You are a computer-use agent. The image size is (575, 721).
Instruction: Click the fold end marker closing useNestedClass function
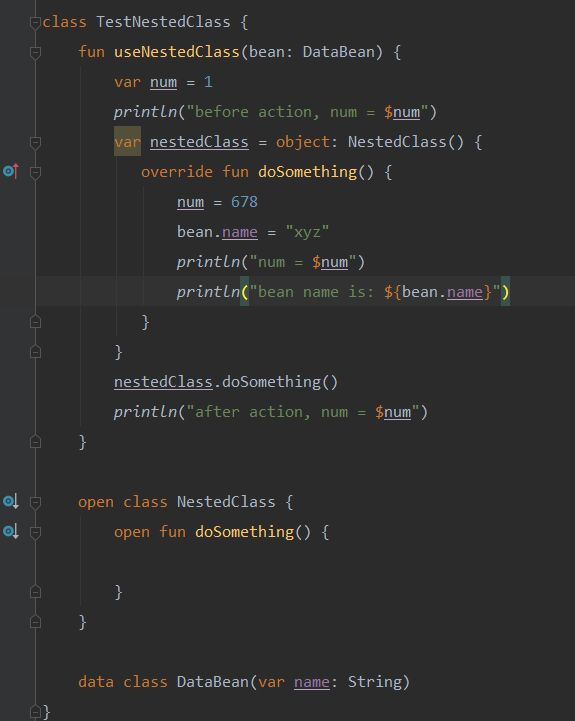pos(35,442)
